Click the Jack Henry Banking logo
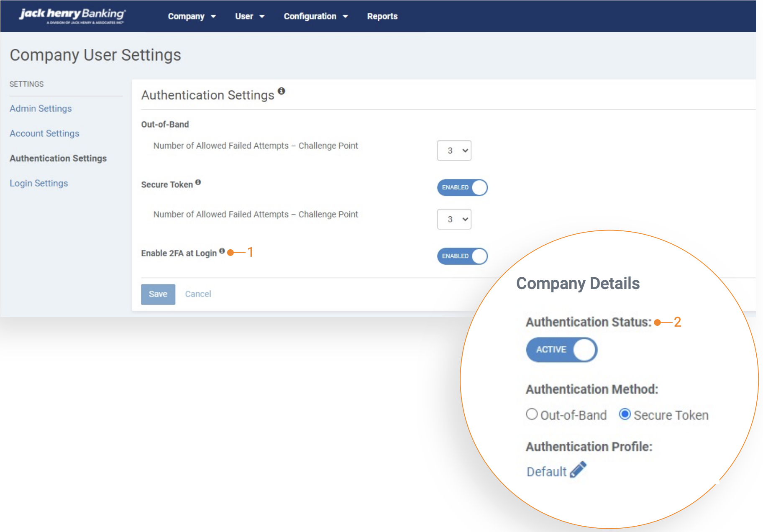The height and width of the screenshot is (532, 763). [72, 16]
